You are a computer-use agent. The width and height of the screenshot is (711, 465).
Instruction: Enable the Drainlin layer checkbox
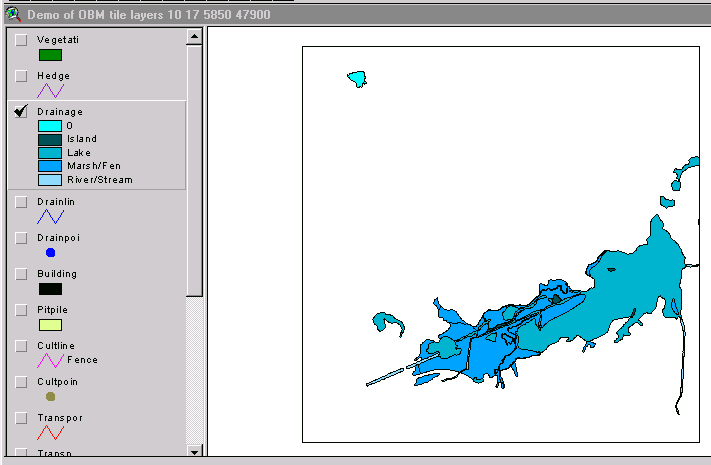pyautogui.click(x=21, y=202)
